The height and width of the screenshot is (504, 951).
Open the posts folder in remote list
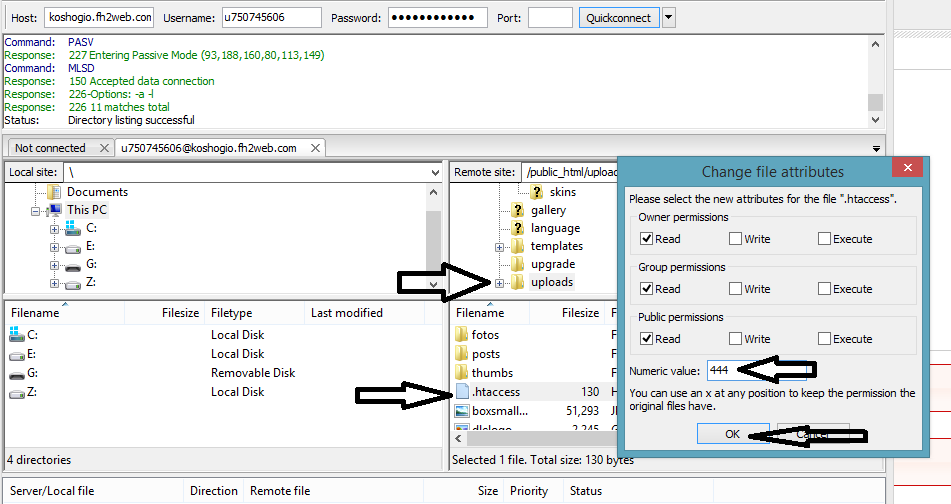pos(486,354)
